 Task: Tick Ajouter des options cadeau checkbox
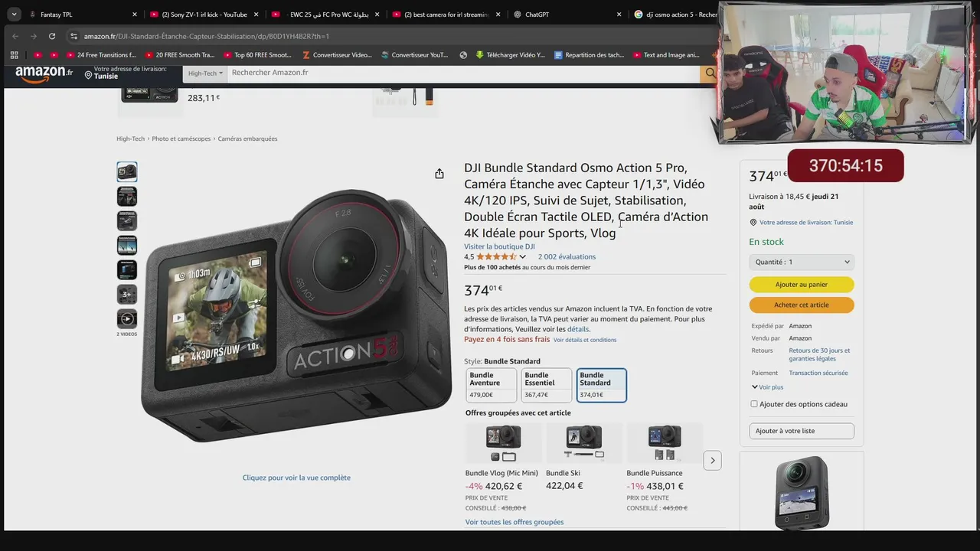pos(754,404)
